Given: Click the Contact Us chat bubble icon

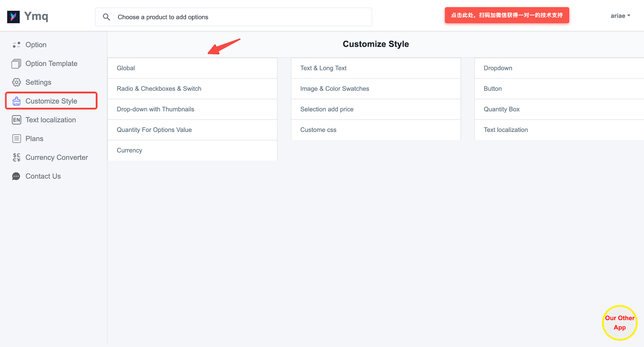Looking at the screenshot, I should [x=17, y=176].
